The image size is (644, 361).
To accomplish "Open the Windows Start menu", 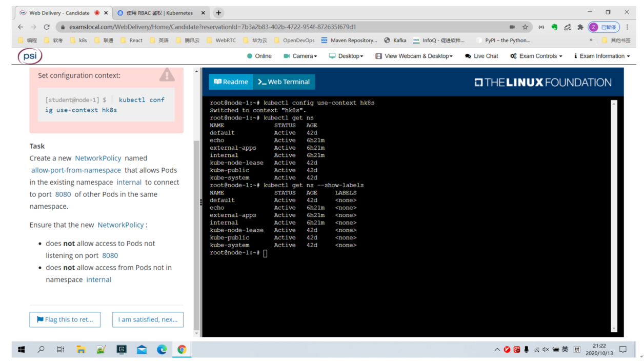I will 22,349.
